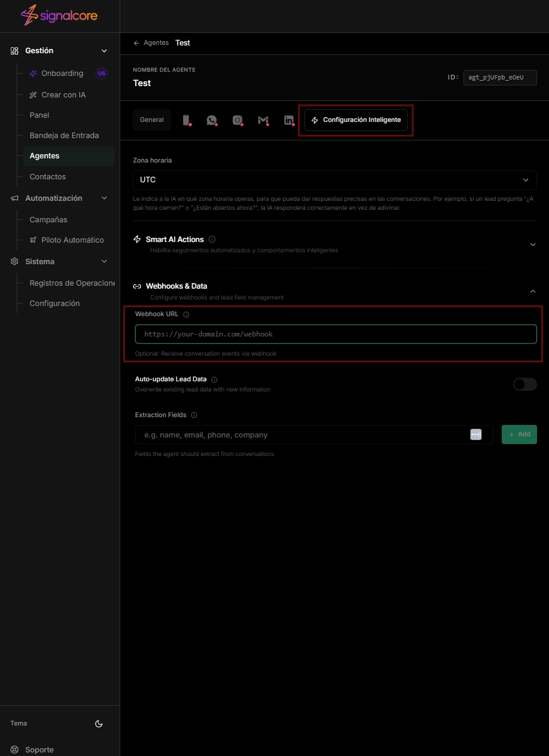Click the Webhooks & Data link icon
This screenshot has height=756, width=549.
pyautogui.click(x=137, y=286)
